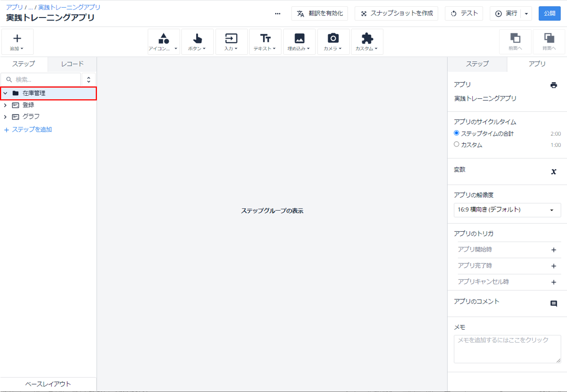Click the ステップを追加 link
The image size is (567, 392).
coord(28,129)
